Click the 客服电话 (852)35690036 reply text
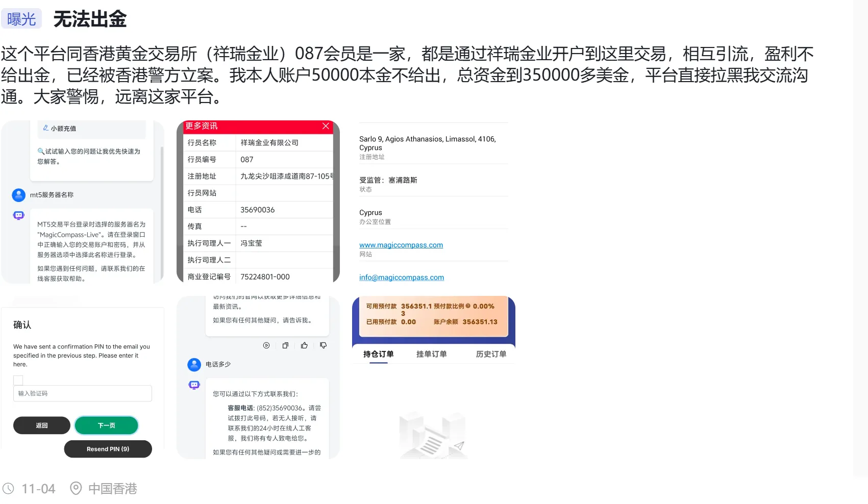Image resolution: width=868 pixels, height=504 pixels. coord(275,423)
